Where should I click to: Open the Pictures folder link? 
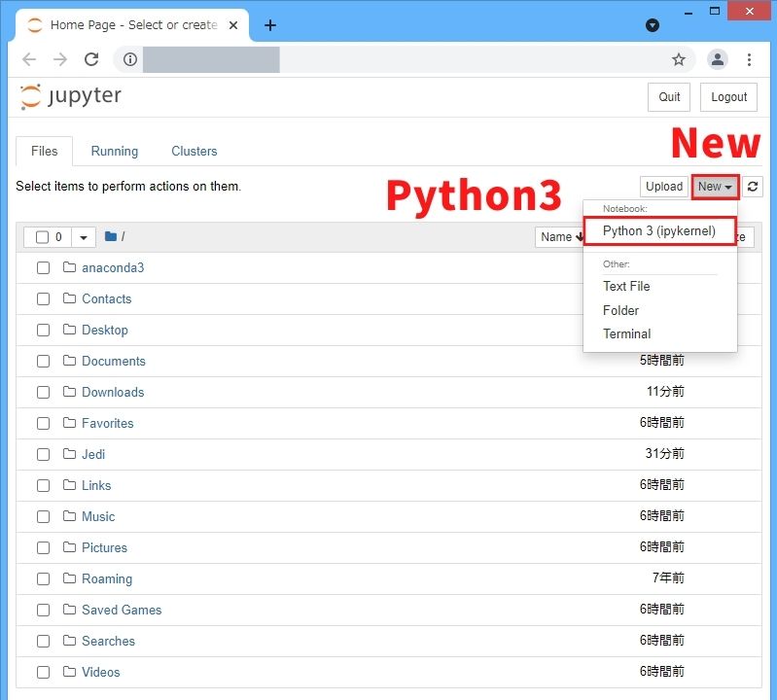click(x=104, y=548)
